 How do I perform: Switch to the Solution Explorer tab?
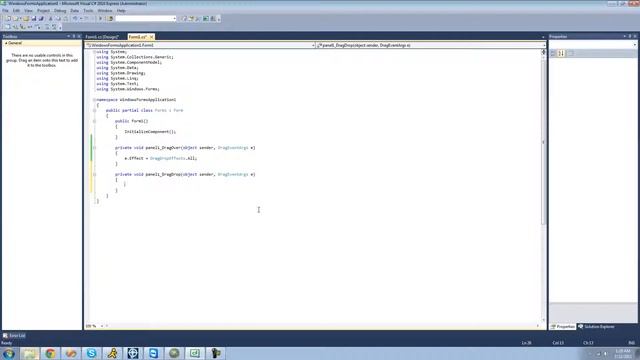point(596,327)
